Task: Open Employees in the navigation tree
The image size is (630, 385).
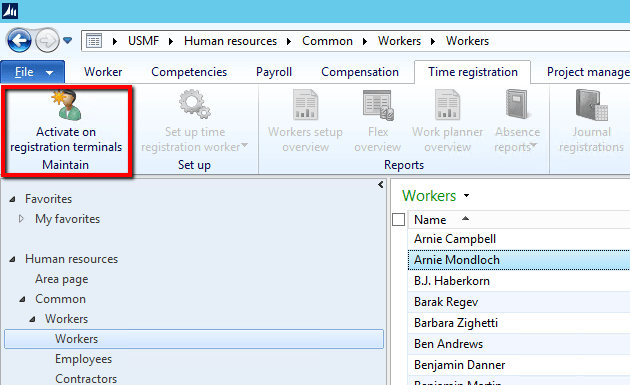Action: 84,359
